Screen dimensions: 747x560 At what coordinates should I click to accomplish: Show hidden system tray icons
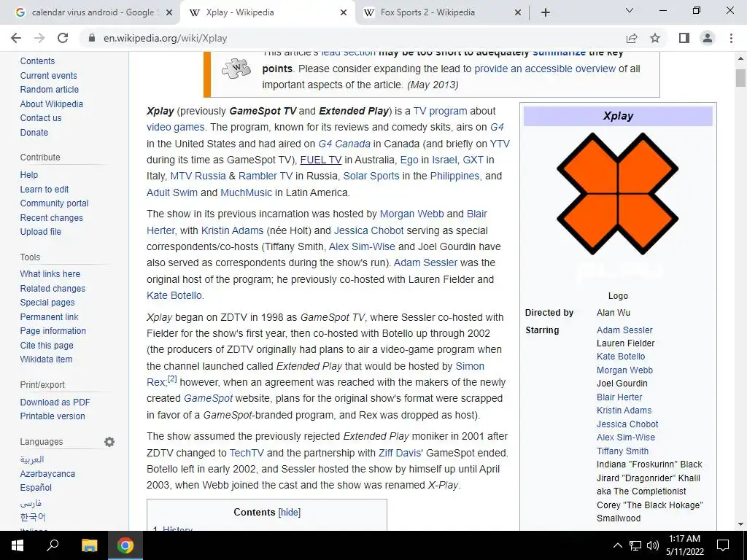point(617,545)
